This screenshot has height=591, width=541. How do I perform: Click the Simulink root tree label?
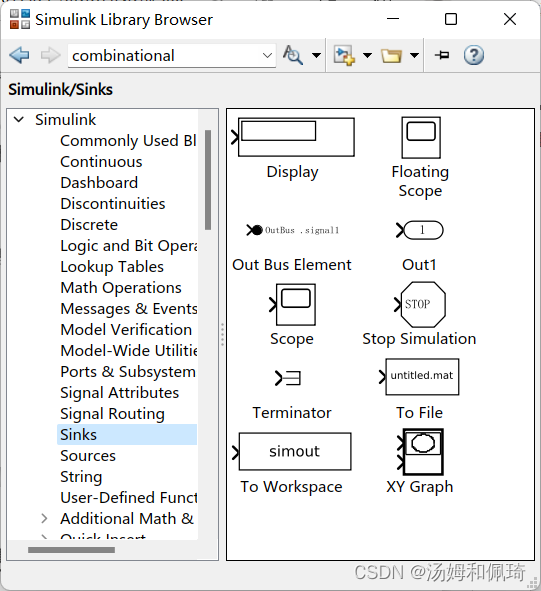(x=66, y=120)
